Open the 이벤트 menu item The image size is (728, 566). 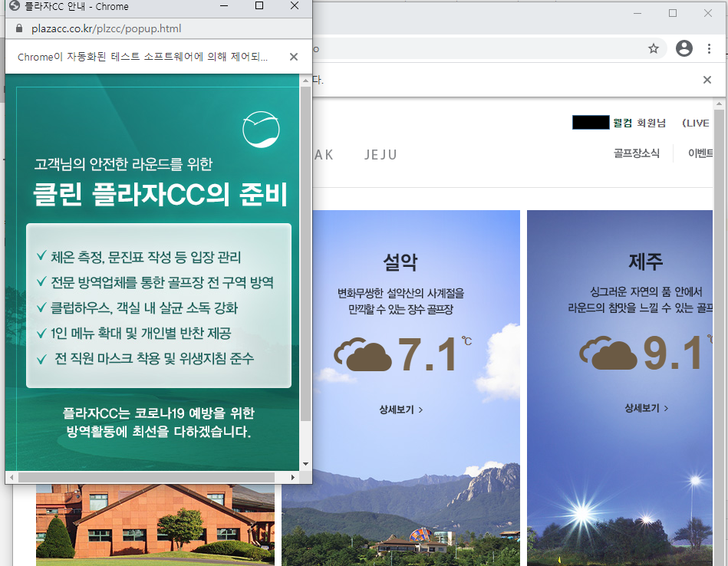(x=700, y=153)
